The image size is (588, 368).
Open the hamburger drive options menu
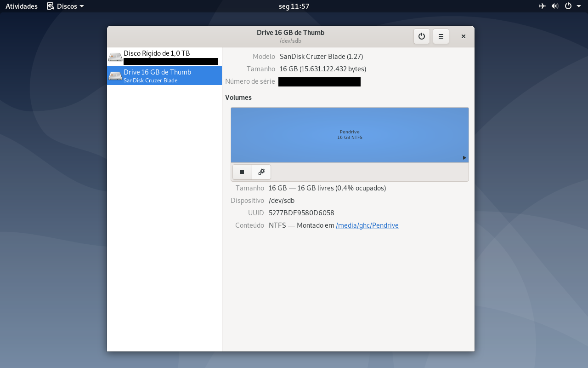point(441,36)
